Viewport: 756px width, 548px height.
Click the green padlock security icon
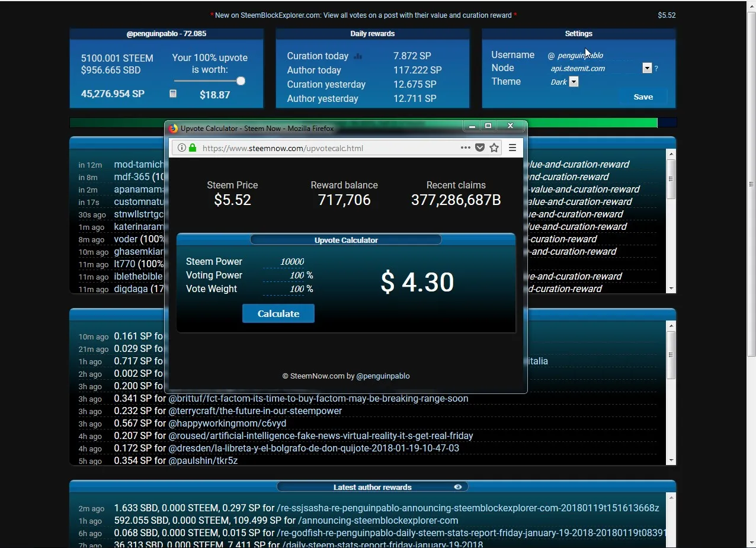coord(193,148)
